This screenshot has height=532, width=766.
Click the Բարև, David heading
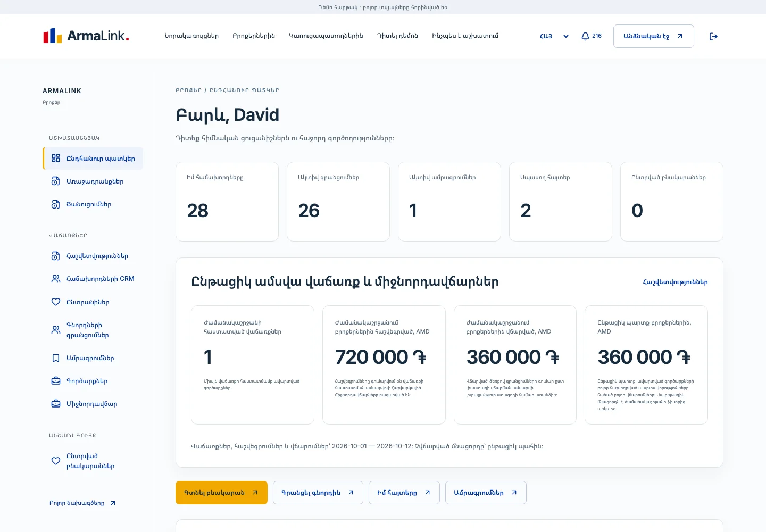coord(228,115)
